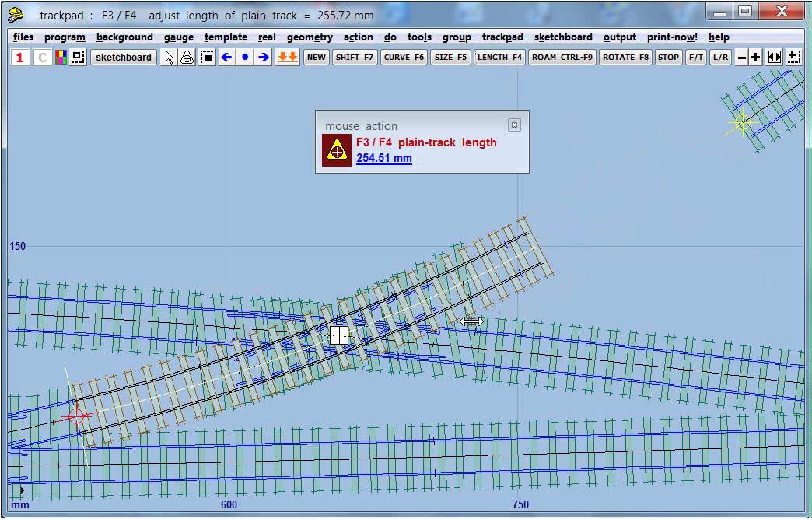Open the gauge menu
This screenshot has height=520, width=812.
(179, 37)
